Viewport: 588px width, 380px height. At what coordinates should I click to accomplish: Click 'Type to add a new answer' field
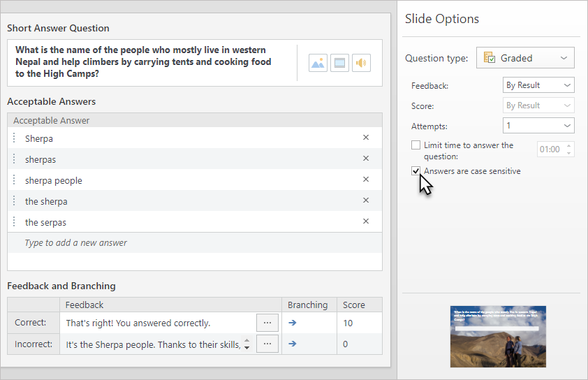(194, 243)
